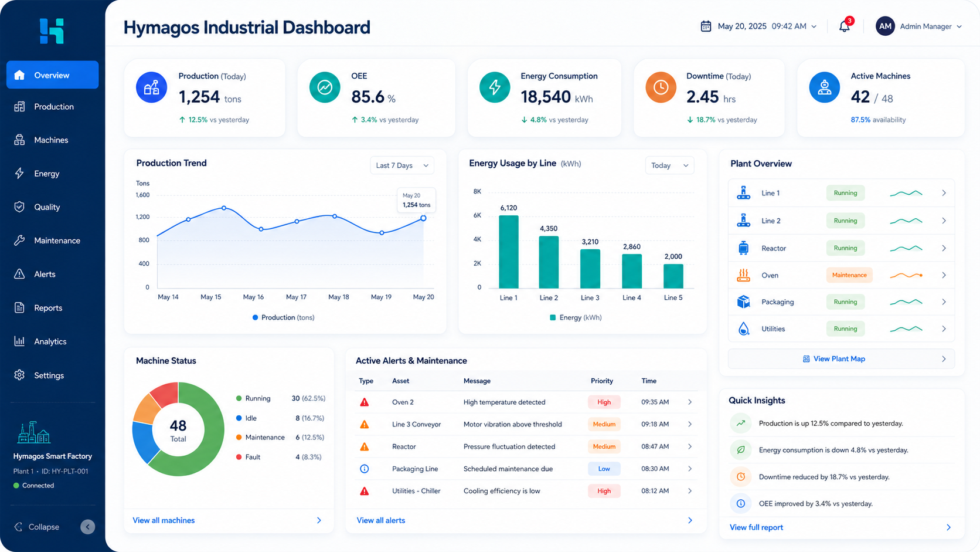This screenshot has height=552, width=980.
Task: Open the Last 7 Days dropdown
Action: tap(402, 165)
